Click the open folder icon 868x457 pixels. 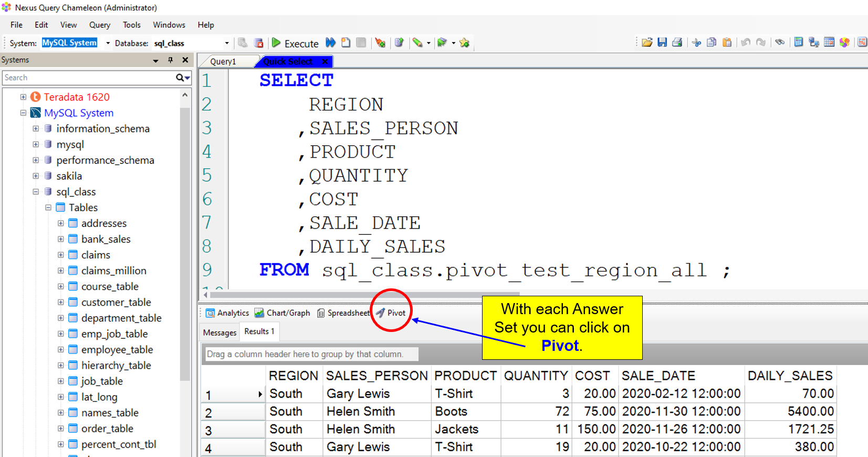click(x=647, y=43)
